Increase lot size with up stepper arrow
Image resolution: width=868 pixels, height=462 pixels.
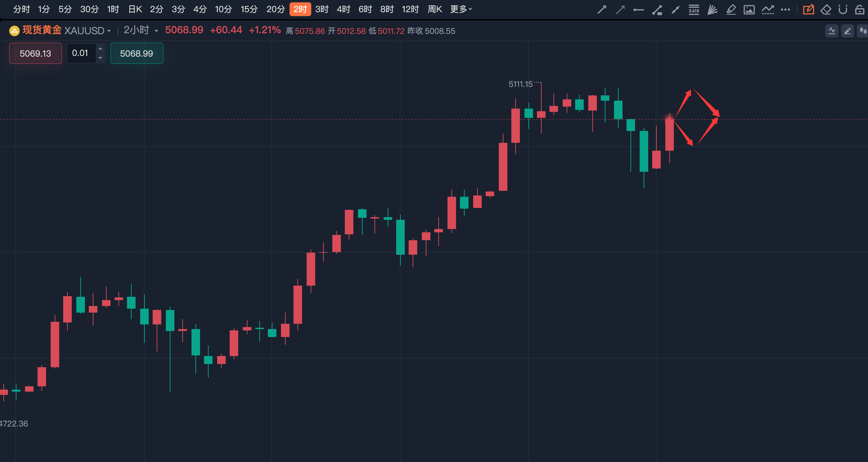[x=100, y=49]
